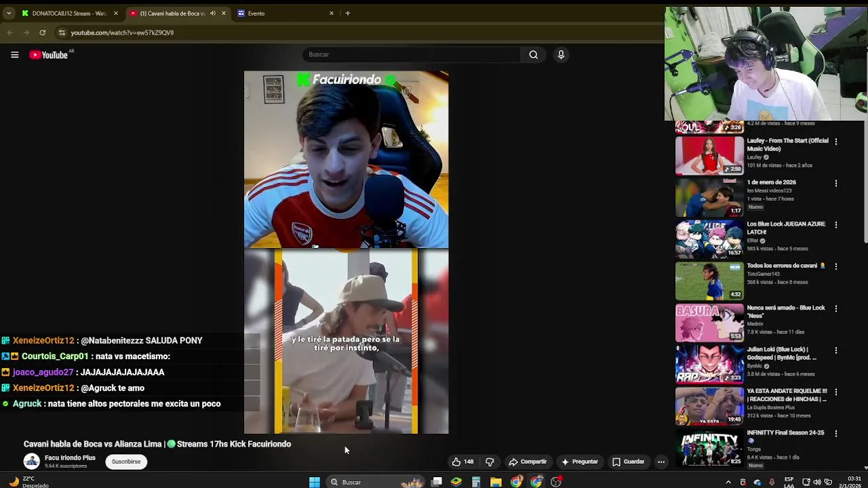Click the YouTube video player

click(346, 252)
